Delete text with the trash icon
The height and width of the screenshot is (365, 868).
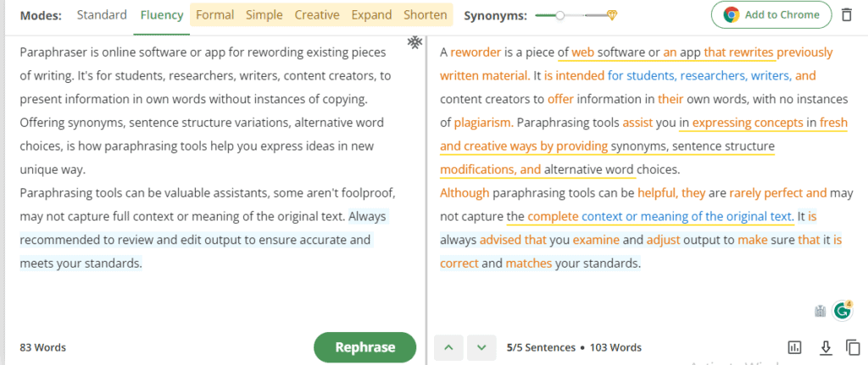click(847, 15)
